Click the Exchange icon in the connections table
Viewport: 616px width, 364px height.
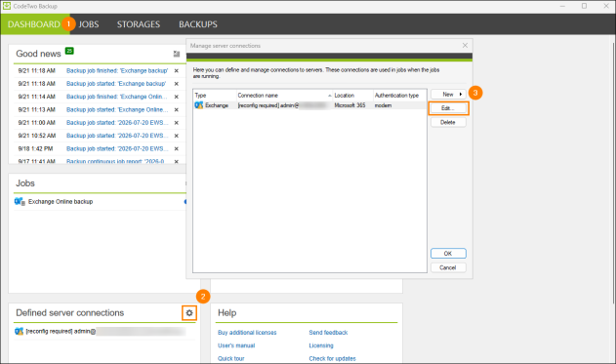click(x=199, y=105)
